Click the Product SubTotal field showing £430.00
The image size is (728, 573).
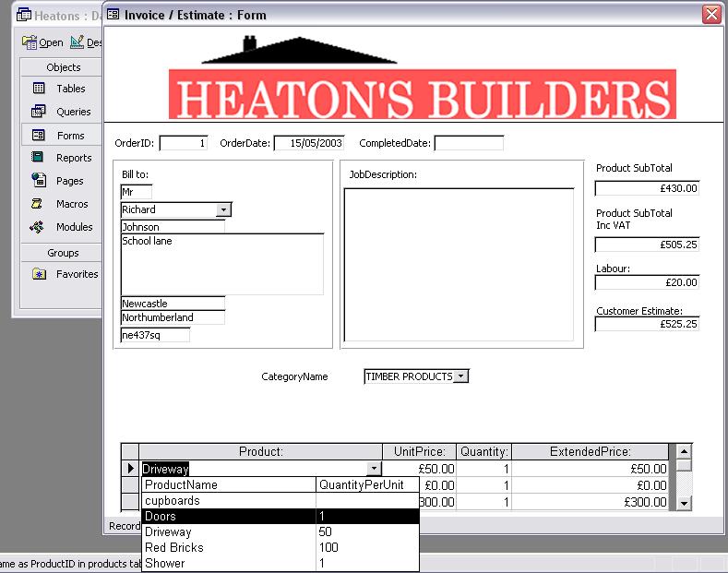(647, 188)
